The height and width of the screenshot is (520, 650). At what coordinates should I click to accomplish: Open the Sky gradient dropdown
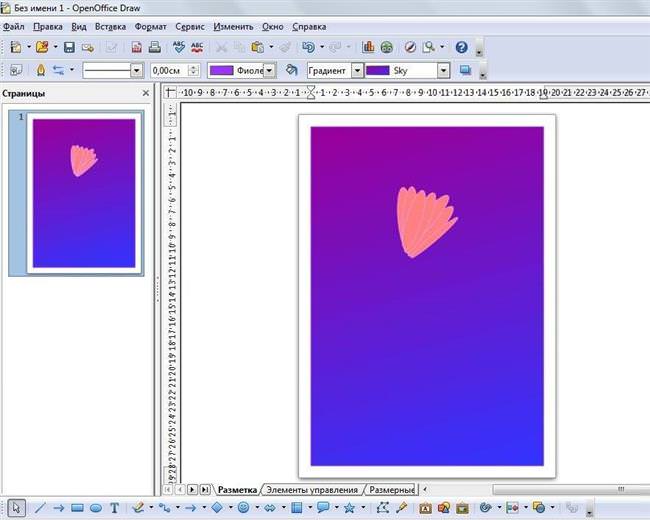pos(443,70)
